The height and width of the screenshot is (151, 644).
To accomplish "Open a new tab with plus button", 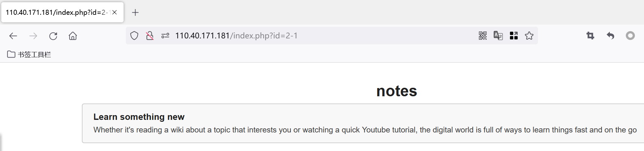I will (135, 13).
